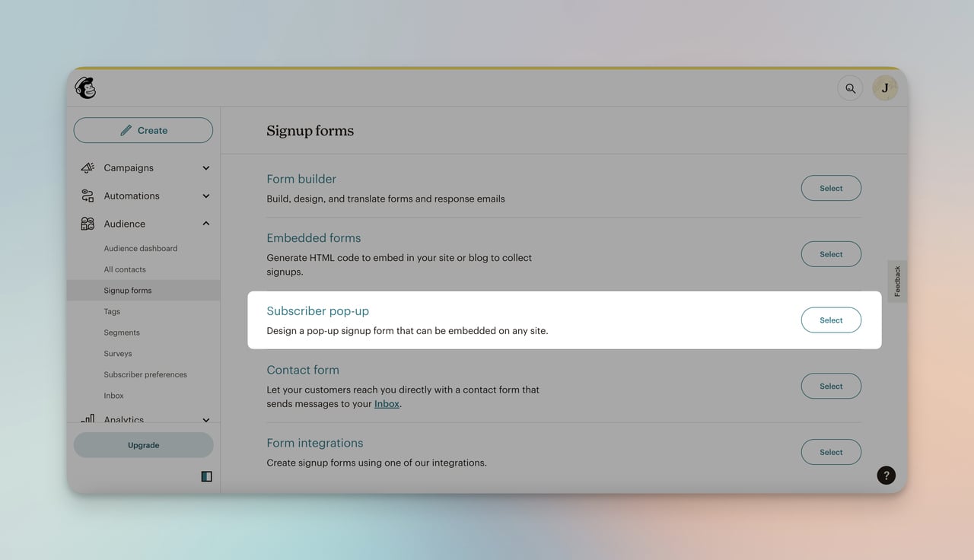Click the Upgrade button
Viewport: 974px width, 560px height.
point(143,445)
